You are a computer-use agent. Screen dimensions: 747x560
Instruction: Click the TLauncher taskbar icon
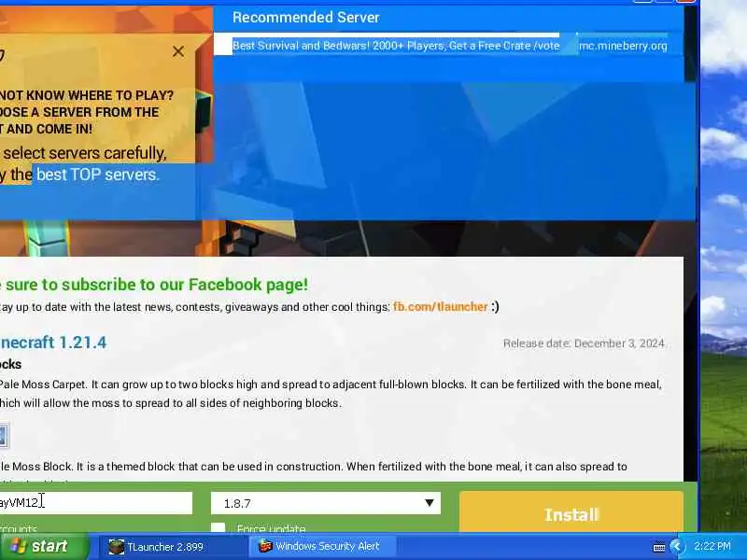116,547
